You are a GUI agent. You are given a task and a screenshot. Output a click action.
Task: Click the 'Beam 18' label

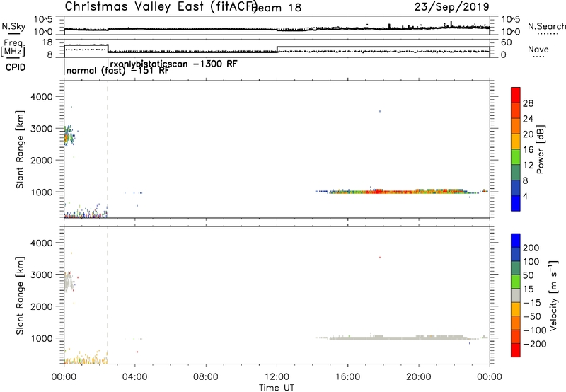(277, 8)
